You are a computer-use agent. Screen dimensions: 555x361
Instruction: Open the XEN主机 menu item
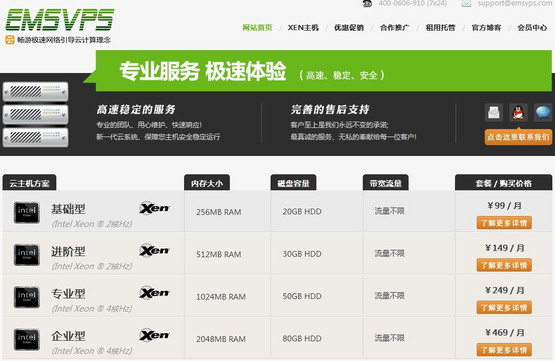pyautogui.click(x=303, y=28)
